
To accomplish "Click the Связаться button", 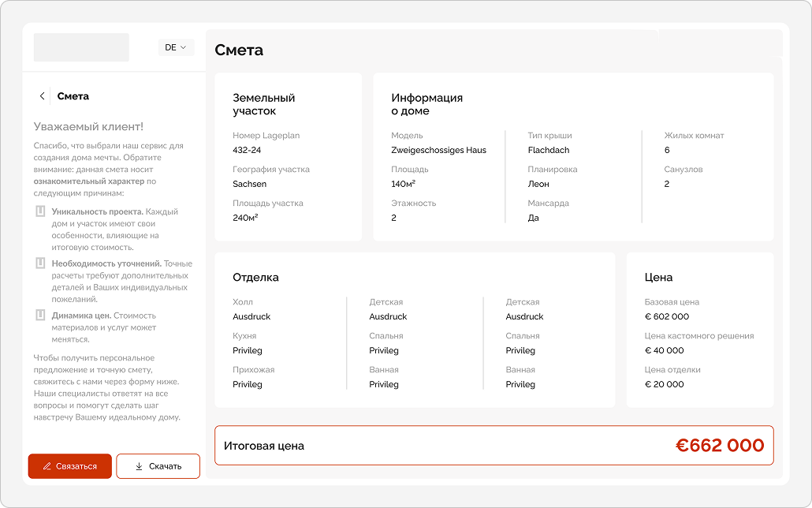I will (70, 466).
